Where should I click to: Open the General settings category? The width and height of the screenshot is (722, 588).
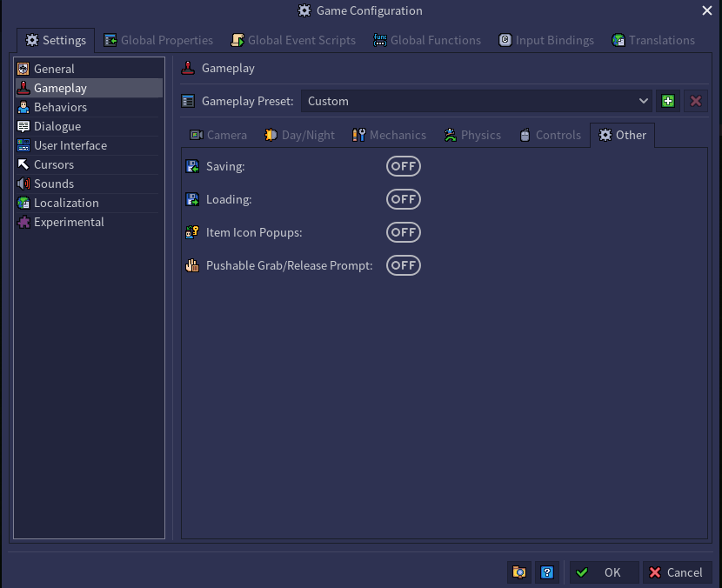(89, 69)
